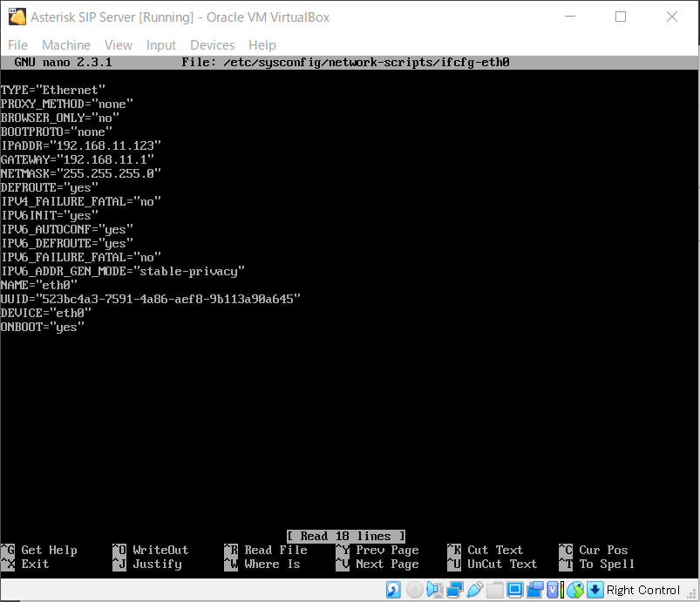Click the TYPE="Ethernet" line
Viewport: 700px width, 602px height.
pyautogui.click(x=52, y=90)
